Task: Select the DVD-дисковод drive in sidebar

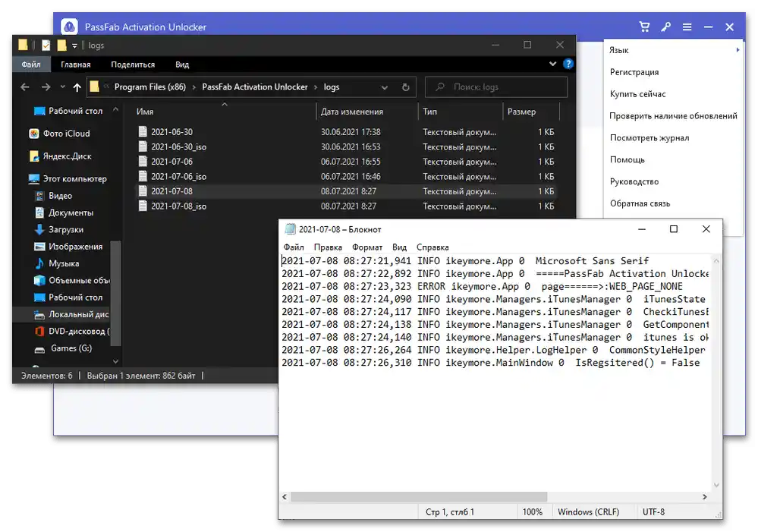Action: pyautogui.click(x=72, y=332)
